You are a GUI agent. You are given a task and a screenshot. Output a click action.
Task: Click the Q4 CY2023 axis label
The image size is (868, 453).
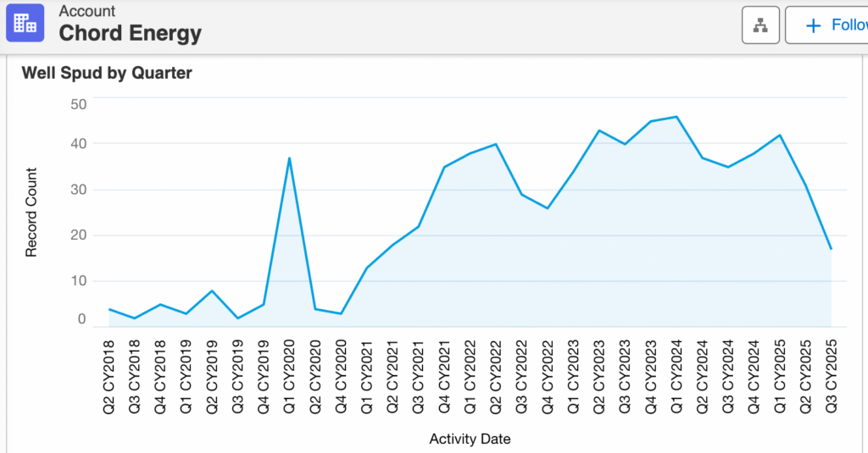[x=650, y=378]
